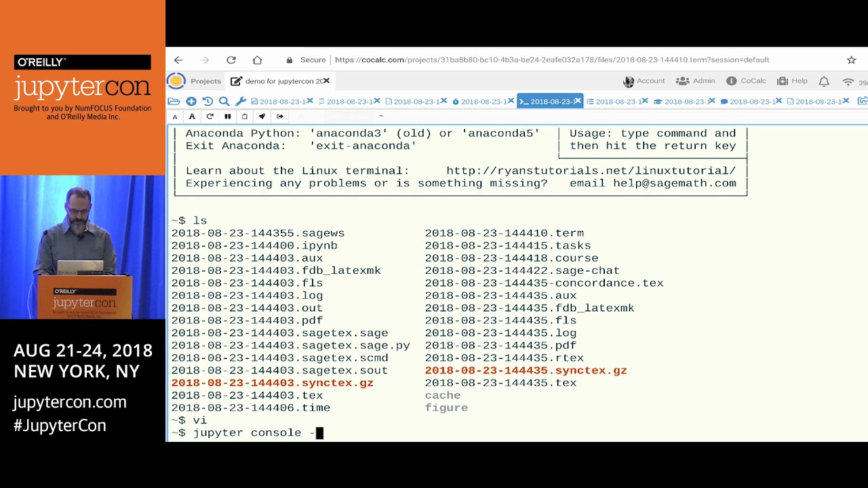Click the help@sagemath.com email text
This screenshot has width=868, height=488.
click(675, 183)
